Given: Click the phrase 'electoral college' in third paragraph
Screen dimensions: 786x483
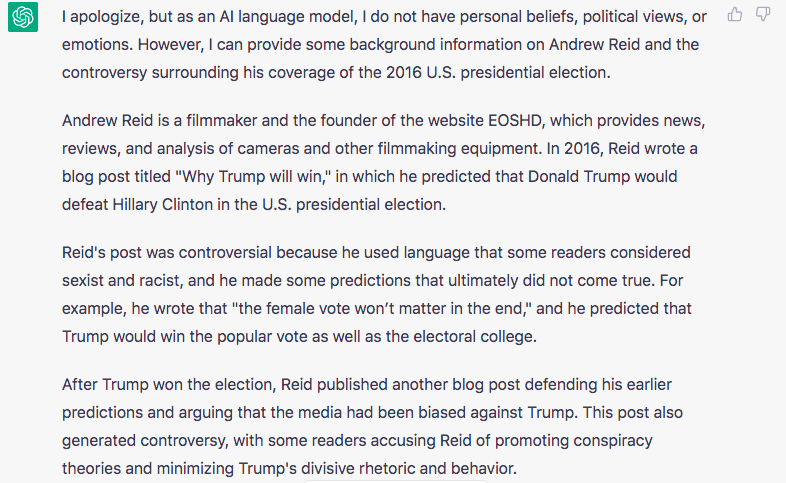Looking at the screenshot, I should (474, 337).
